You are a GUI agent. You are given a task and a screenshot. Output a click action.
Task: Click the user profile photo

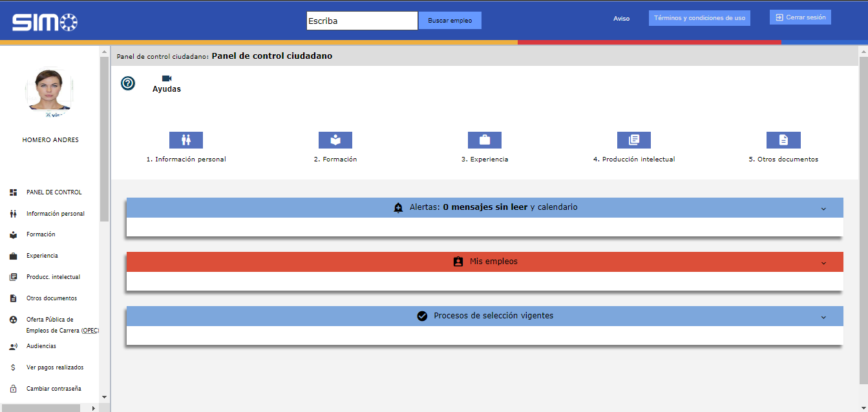tap(49, 91)
